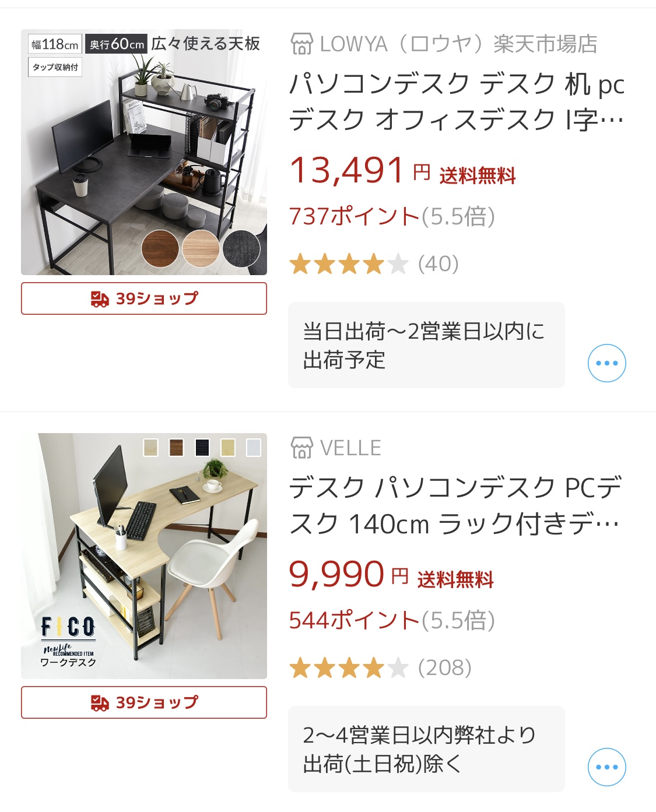Open more options for VELLE desk
Viewport: 656px width, 812px height.
[606, 767]
